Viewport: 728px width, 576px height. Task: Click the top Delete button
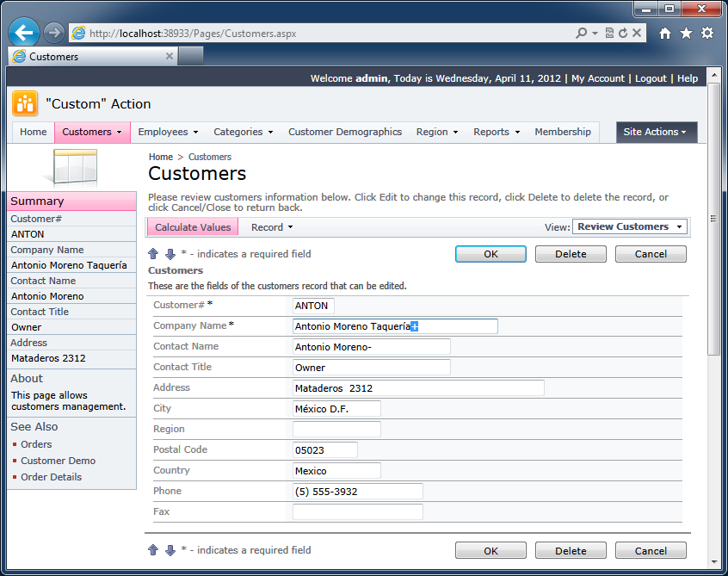point(571,254)
